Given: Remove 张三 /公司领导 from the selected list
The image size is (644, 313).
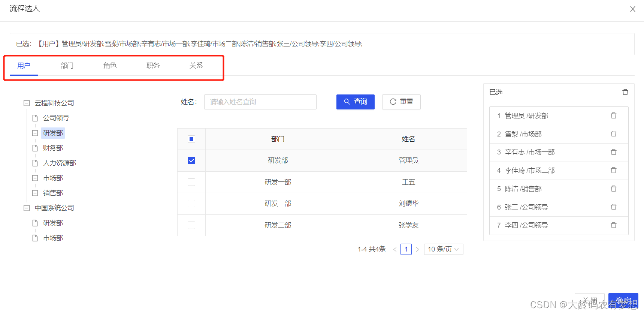Looking at the screenshot, I should (614, 207).
